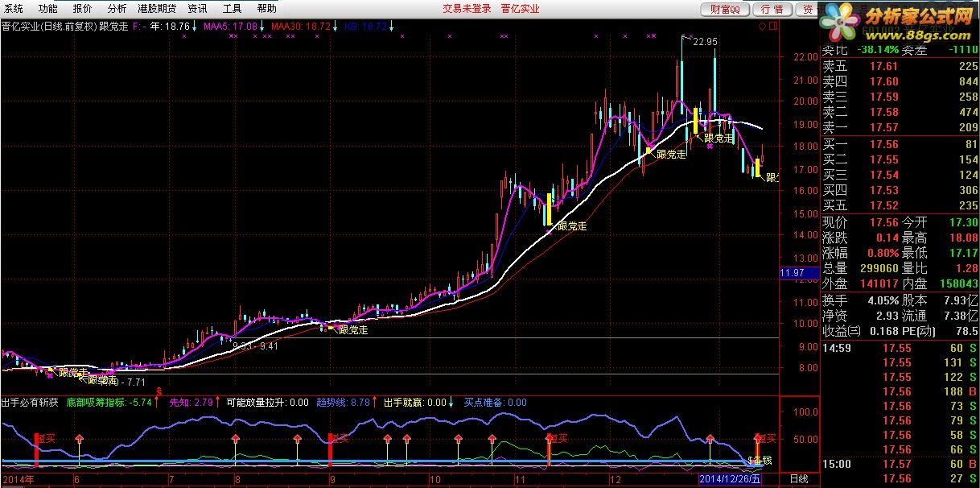Screen dimensions: 980x488
Task: Open the 资讯 menu
Action: point(197,9)
